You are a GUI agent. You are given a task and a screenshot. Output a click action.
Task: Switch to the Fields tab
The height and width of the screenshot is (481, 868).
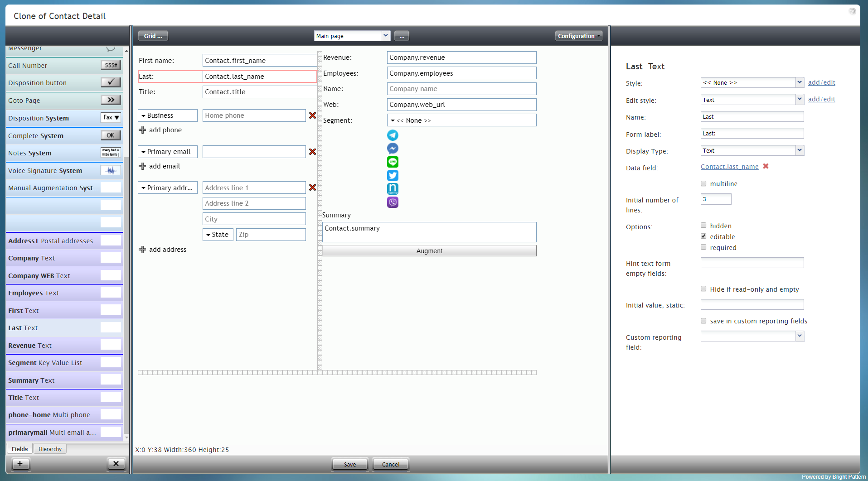(19, 449)
